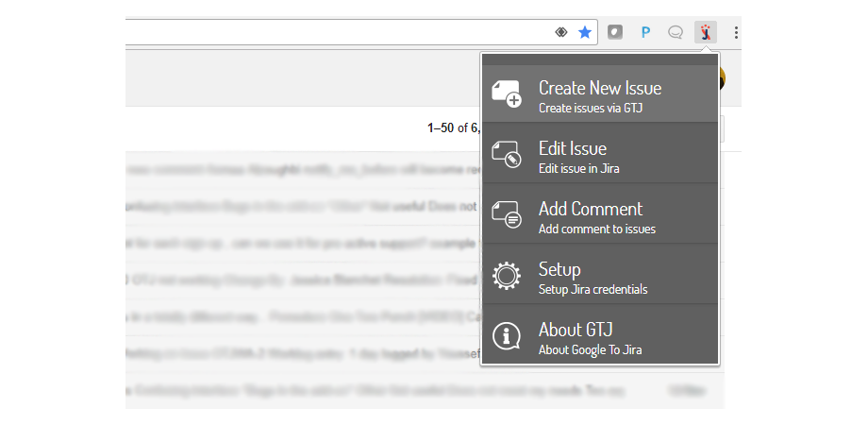868x425 pixels.
Task: Click the About GTJ info bubble icon
Action: coord(507,335)
